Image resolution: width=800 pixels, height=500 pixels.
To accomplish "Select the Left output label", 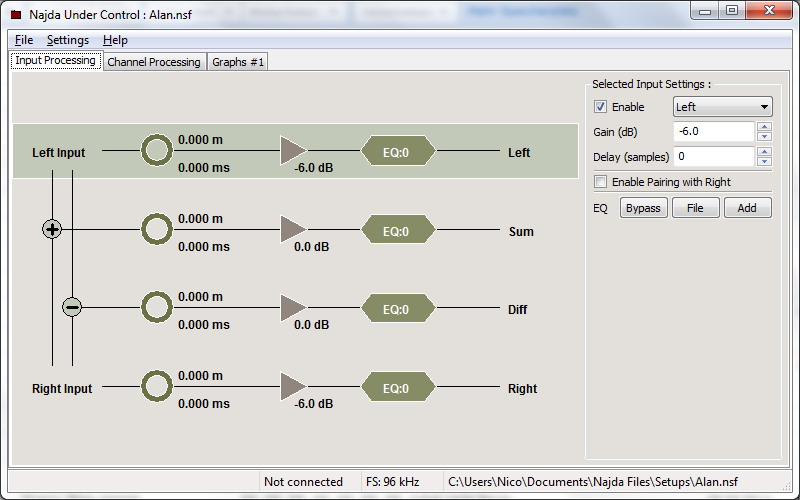I will pos(519,153).
